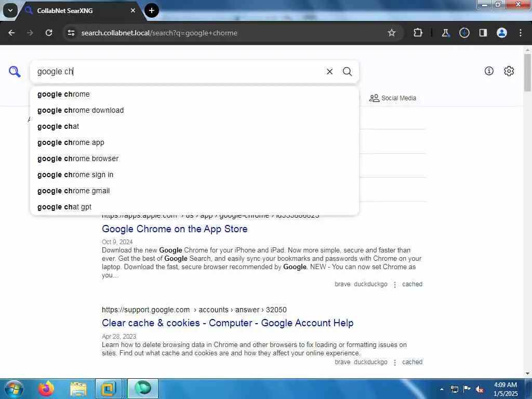This screenshot has width=532, height=399.
Task: Open the Windows Start button
Action: pyautogui.click(x=14, y=389)
